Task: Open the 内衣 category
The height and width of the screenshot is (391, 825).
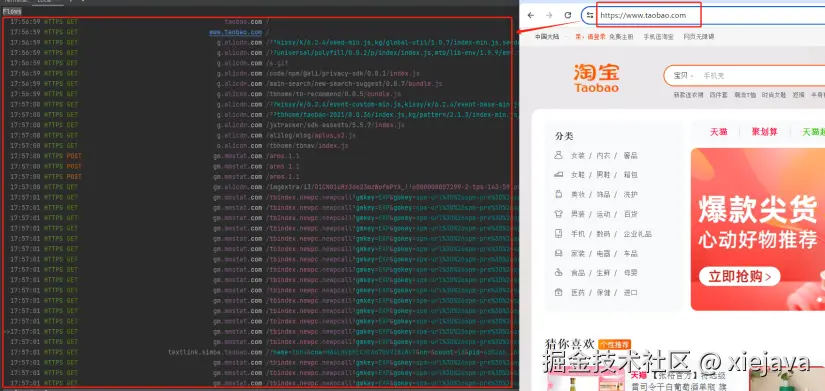Action: coord(603,156)
